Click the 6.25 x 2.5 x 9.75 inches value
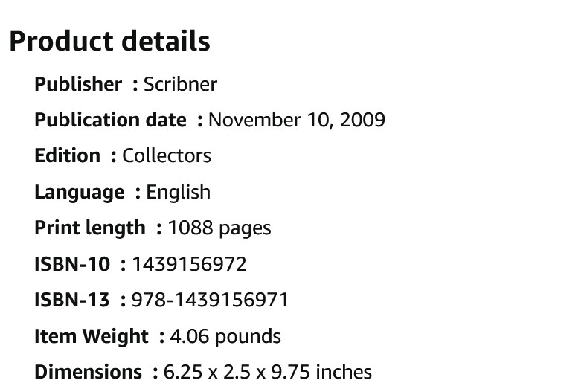This screenshot has height=392, width=587. [268, 372]
